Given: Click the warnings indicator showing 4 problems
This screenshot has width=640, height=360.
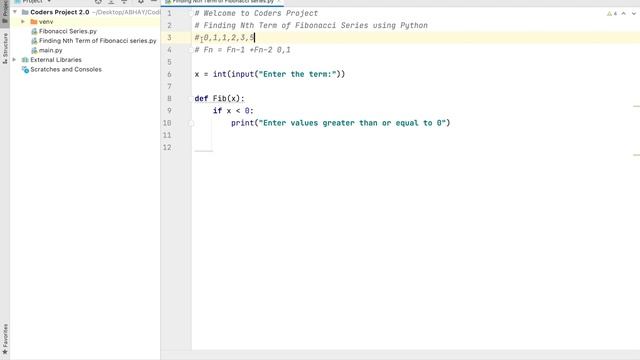Looking at the screenshot, I should tap(612, 13).
